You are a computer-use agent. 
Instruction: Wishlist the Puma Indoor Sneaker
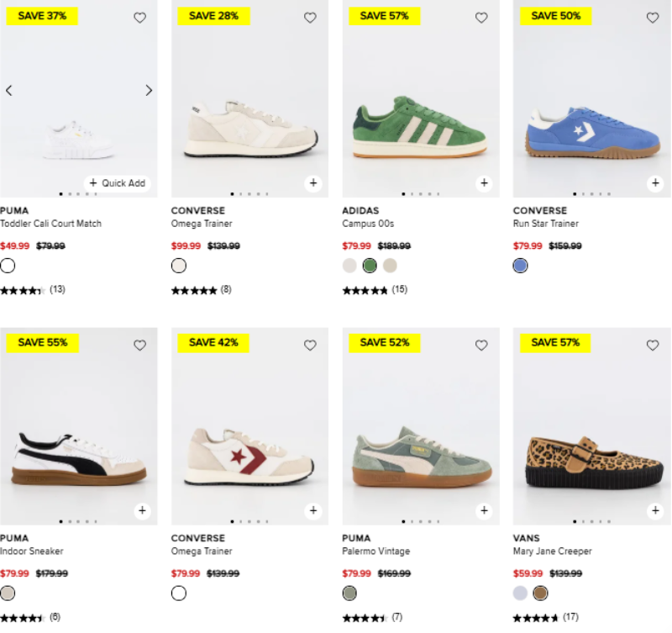coord(139,346)
